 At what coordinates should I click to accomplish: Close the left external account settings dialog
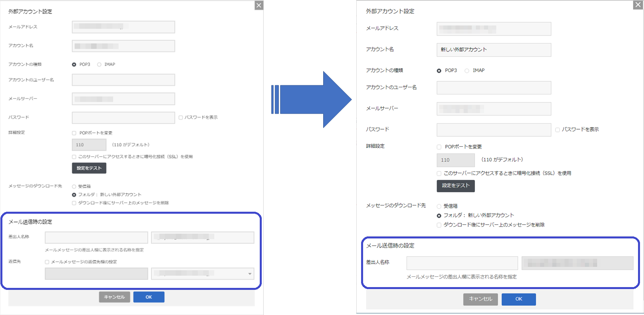(259, 5)
